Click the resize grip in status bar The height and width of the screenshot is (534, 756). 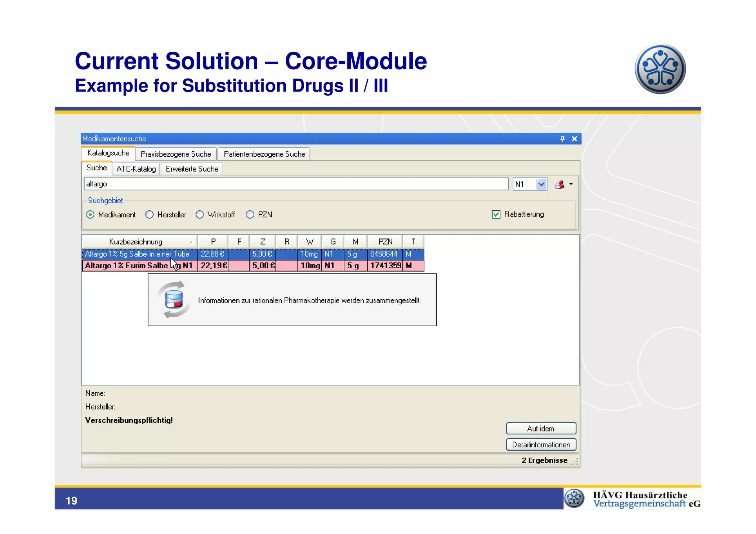(575, 462)
